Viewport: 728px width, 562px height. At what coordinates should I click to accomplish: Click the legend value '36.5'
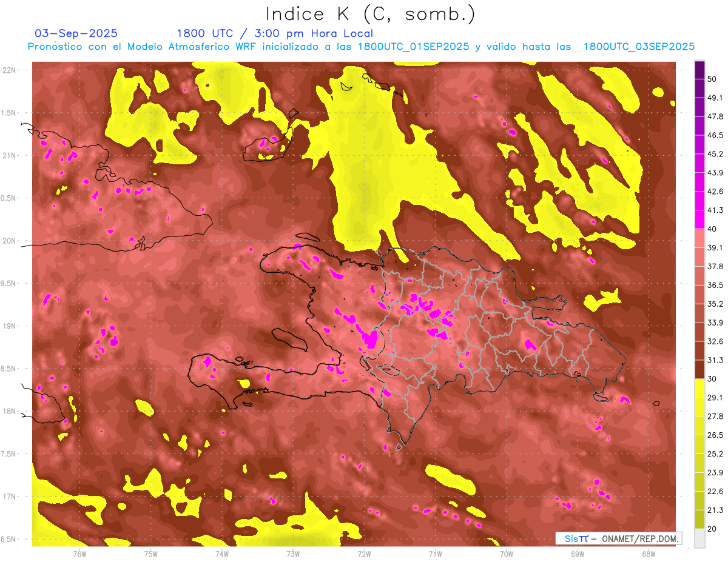coord(715,285)
